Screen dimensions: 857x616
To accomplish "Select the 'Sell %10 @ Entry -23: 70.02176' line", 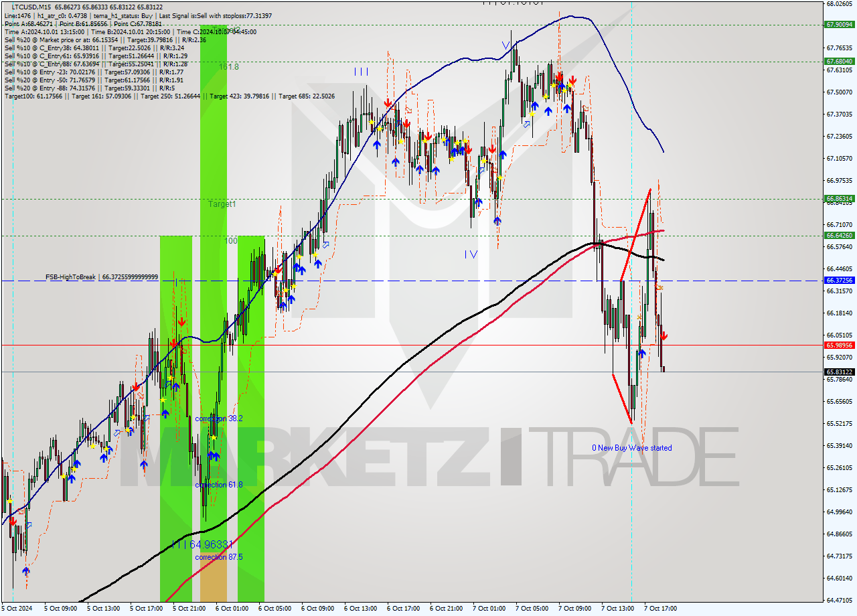I will [94, 72].
